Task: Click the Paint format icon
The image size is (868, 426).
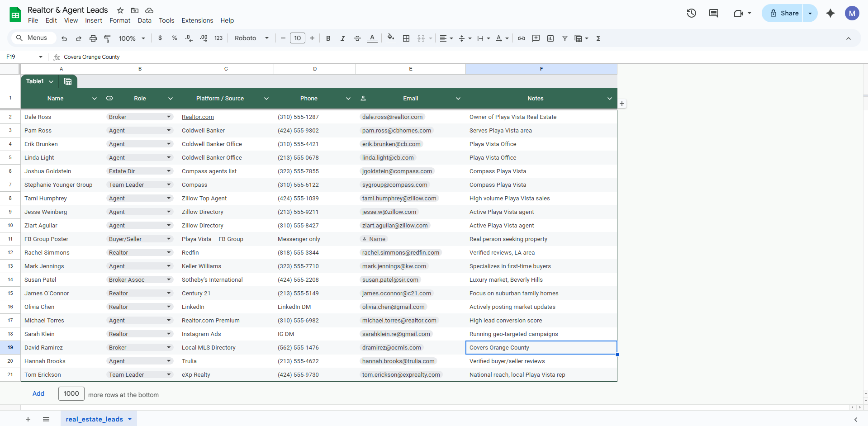Action: [107, 38]
